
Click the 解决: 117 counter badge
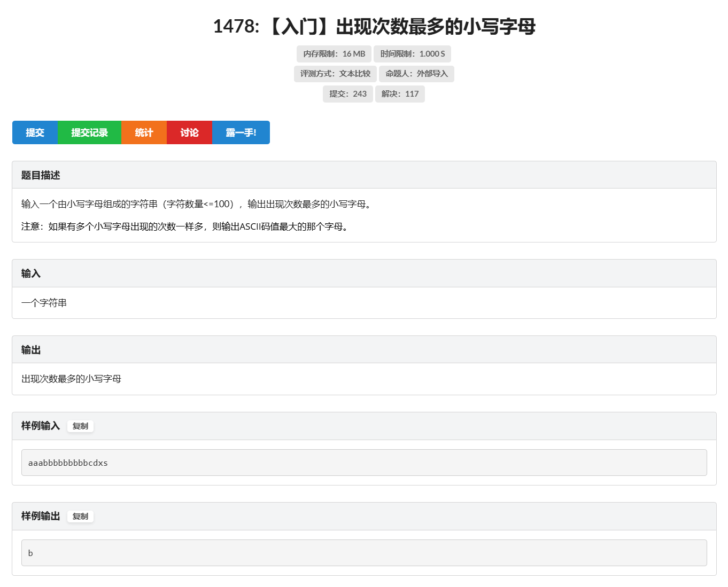click(400, 93)
